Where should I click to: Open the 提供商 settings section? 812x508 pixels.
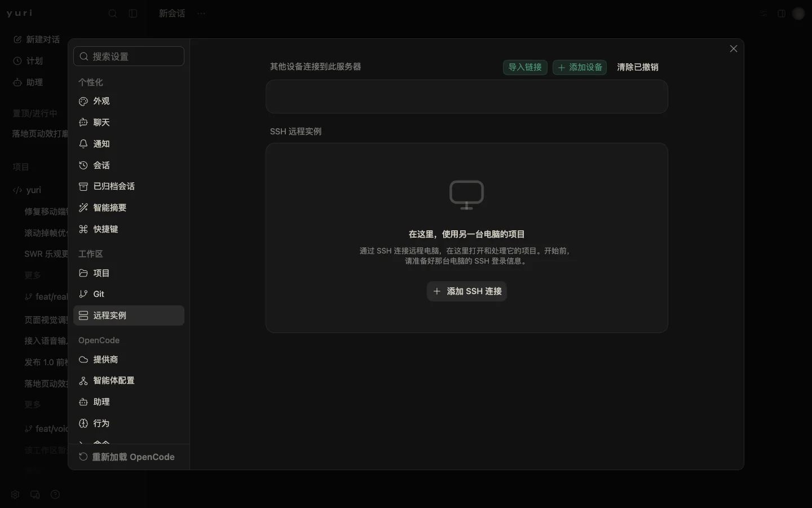tap(129, 360)
